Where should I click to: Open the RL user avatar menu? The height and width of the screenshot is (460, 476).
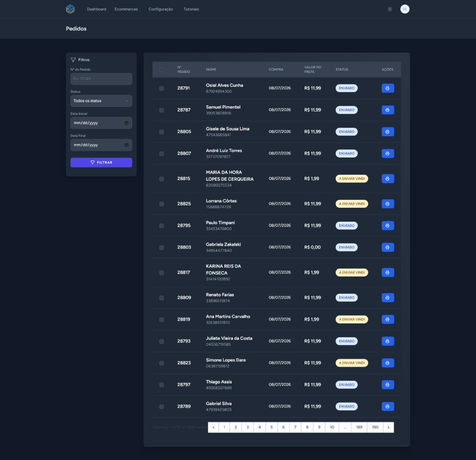point(405,9)
